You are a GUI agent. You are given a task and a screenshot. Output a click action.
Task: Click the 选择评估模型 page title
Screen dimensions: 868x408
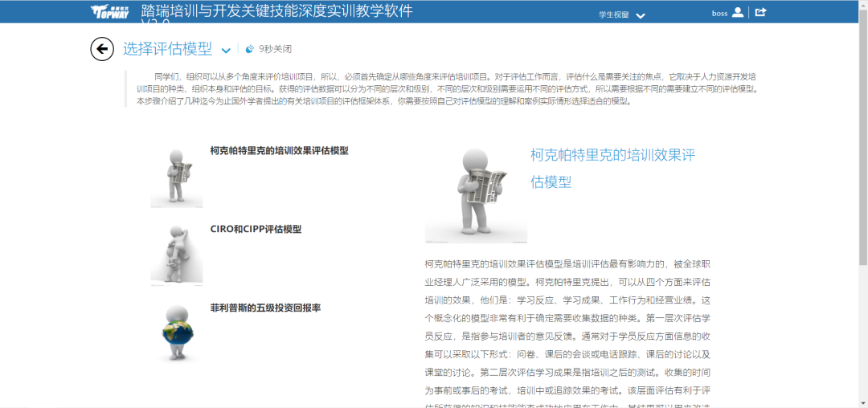[x=167, y=49]
